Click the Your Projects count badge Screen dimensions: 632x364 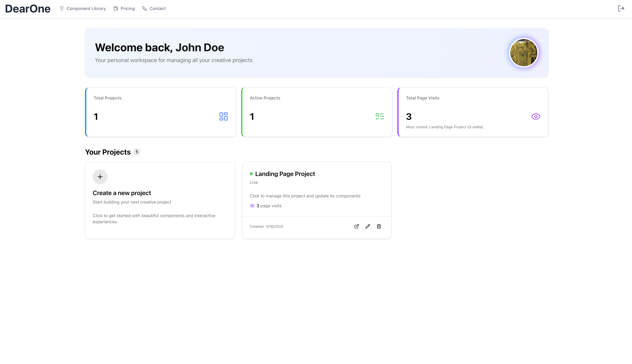137,152
